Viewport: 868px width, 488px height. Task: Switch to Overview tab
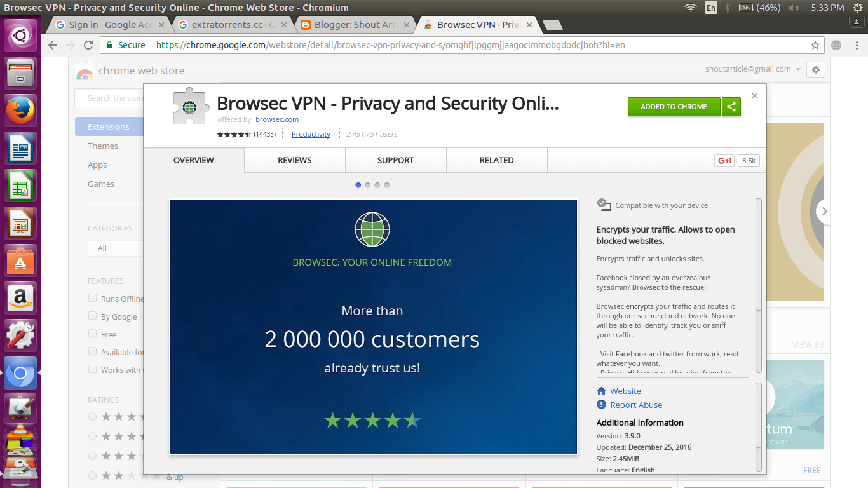[194, 160]
